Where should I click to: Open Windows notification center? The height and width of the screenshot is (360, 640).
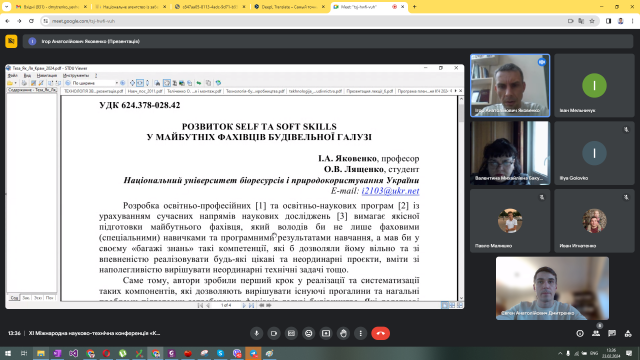[x=629, y=353]
